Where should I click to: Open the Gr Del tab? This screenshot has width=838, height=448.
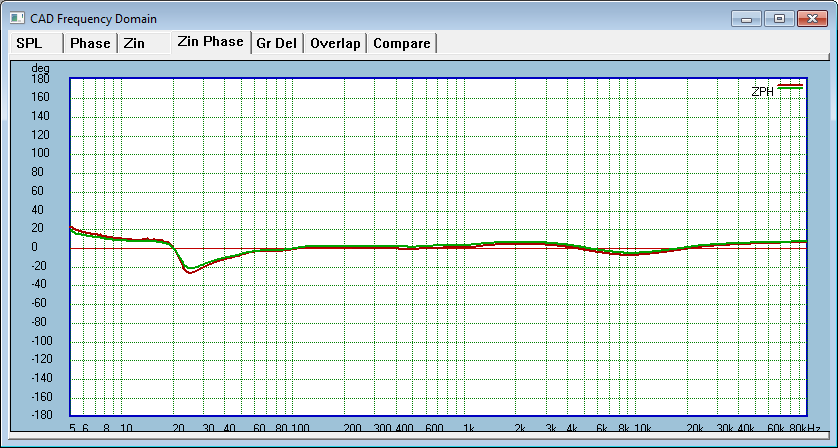click(277, 43)
